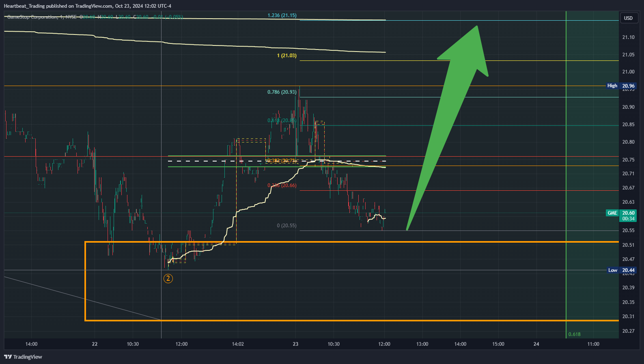Click the 21.05 price axis value
The height and width of the screenshot is (364, 644).
(628, 55)
